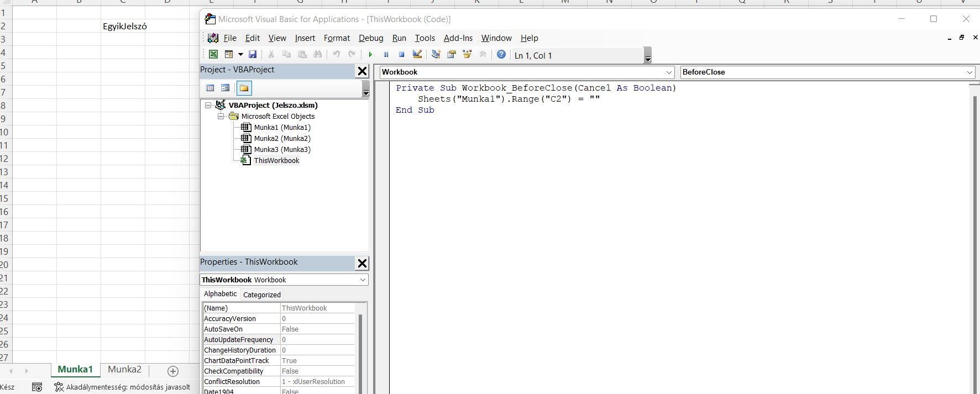Open the Debug menu
The height and width of the screenshot is (394, 980).
point(371,38)
